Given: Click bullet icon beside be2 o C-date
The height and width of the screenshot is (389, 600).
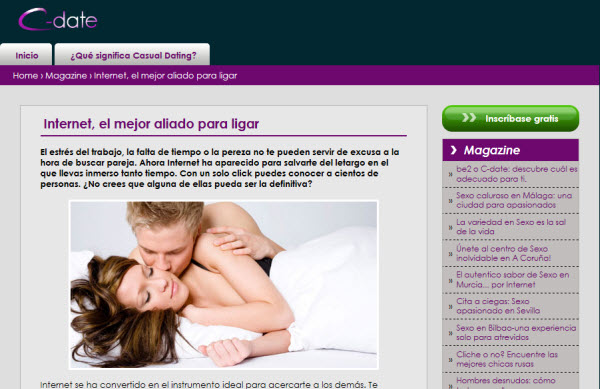Looking at the screenshot, I should [x=450, y=174].
